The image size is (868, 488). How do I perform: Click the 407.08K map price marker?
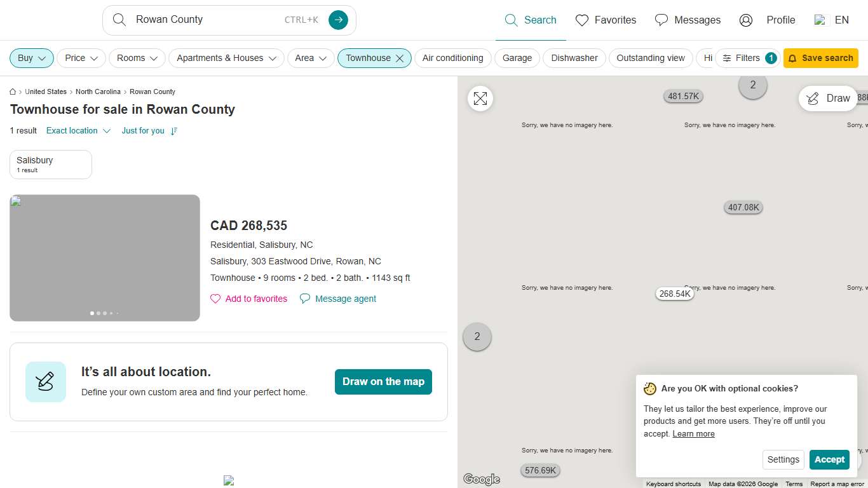pyautogui.click(x=743, y=207)
